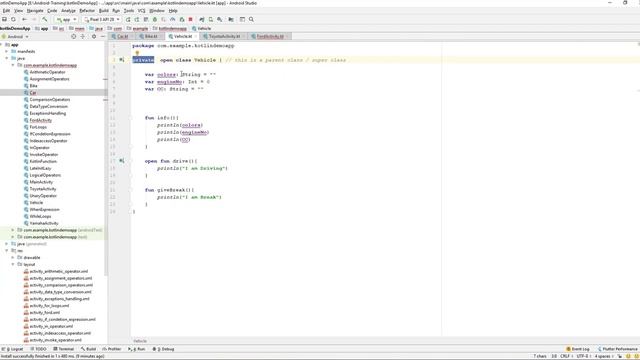Click the hide Project panel minus icon

103,36
